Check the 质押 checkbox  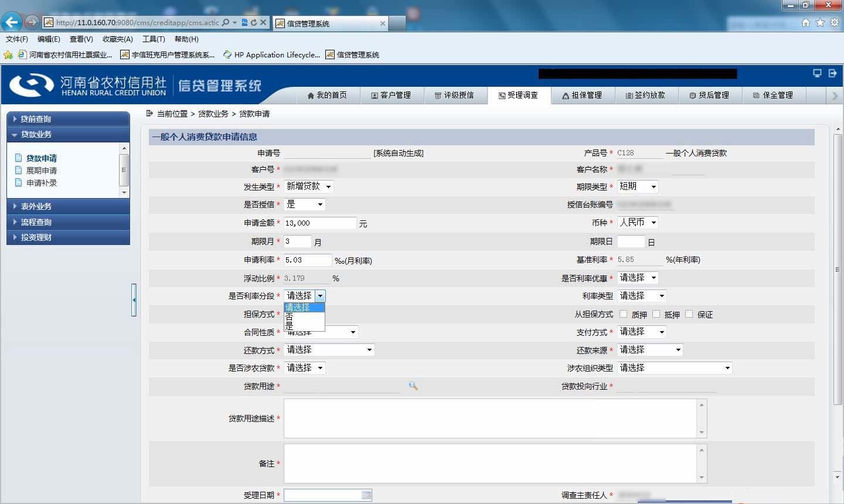[624, 314]
